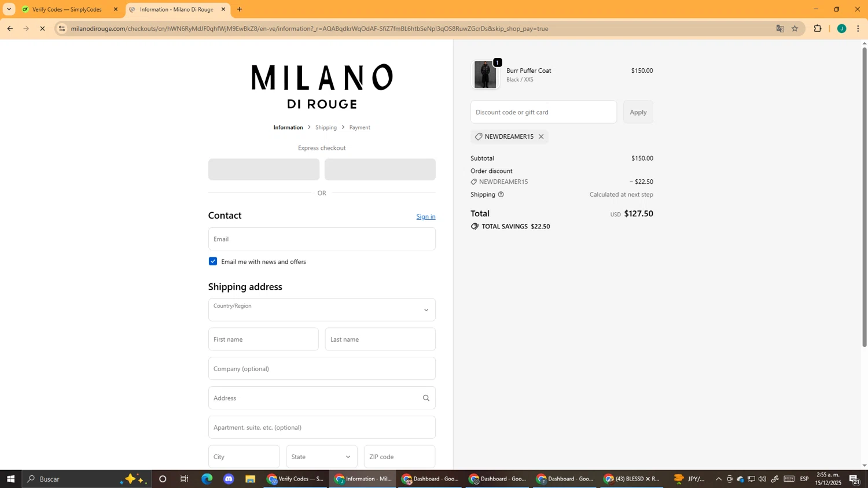Screen dimensions: 868x488
Task: Click the Sign in link
Action: pos(426,216)
